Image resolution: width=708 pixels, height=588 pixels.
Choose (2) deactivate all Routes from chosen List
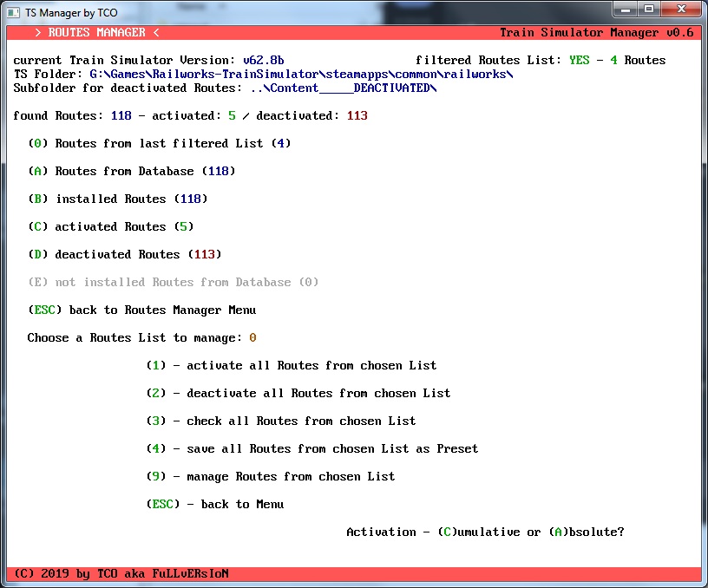pos(298,394)
